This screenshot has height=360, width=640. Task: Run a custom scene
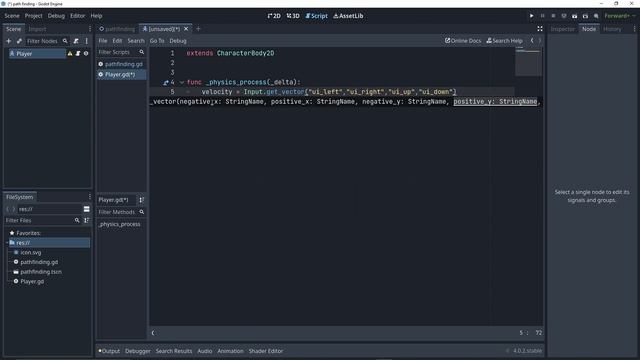(x=585, y=16)
